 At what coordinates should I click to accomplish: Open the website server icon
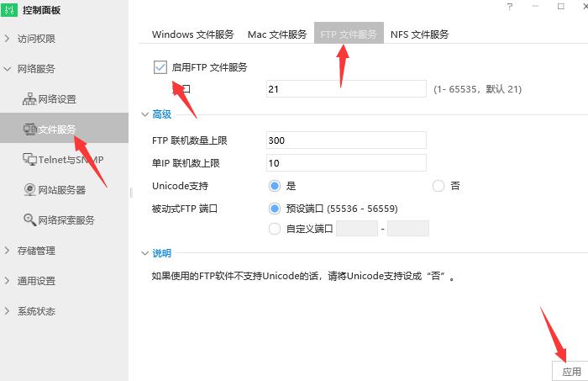click(x=29, y=190)
